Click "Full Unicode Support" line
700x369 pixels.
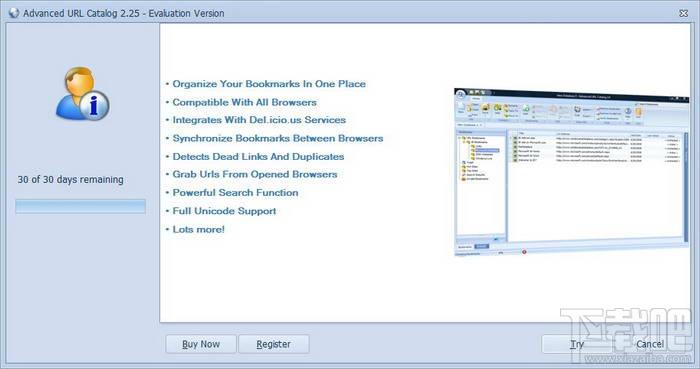[x=224, y=211]
